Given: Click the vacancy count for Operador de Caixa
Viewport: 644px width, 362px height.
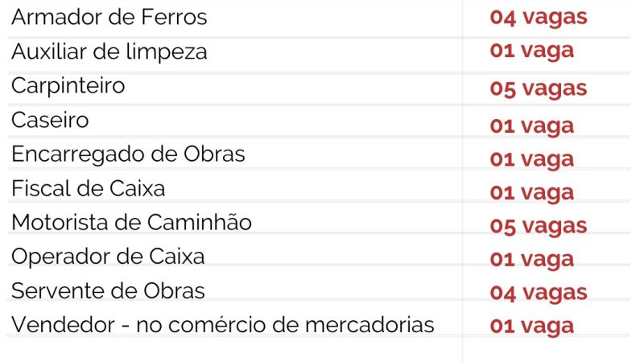Looking at the screenshot, I should point(531,259).
